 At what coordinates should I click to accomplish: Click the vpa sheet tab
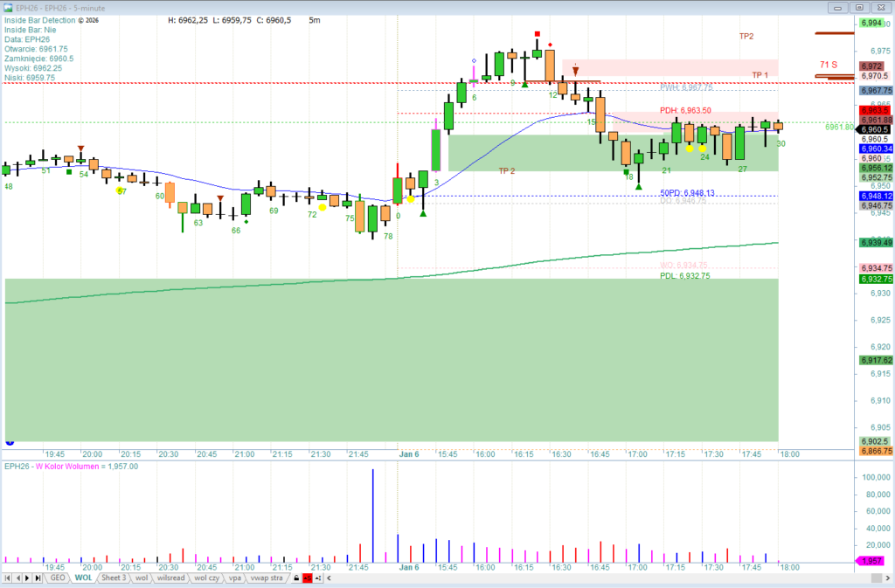[x=235, y=578]
